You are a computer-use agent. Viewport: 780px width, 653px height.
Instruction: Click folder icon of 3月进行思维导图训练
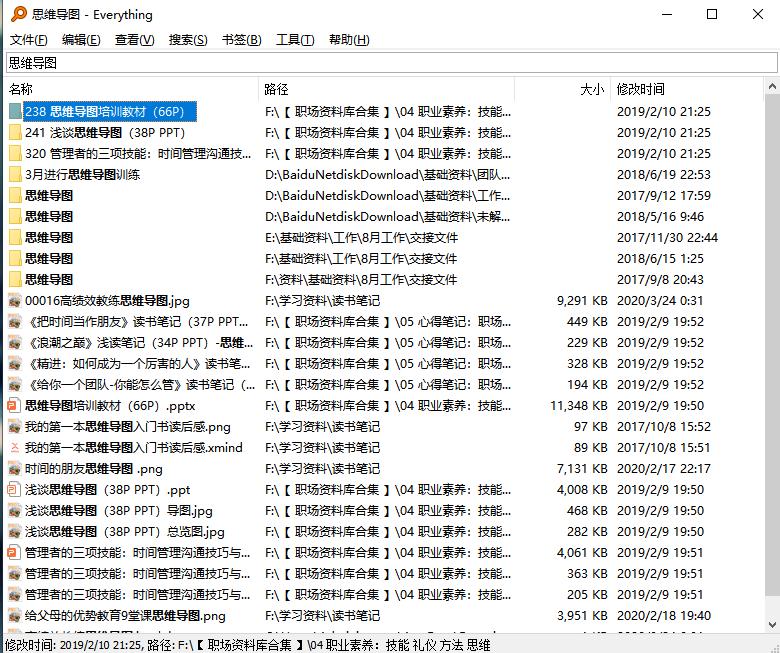click(x=15, y=175)
